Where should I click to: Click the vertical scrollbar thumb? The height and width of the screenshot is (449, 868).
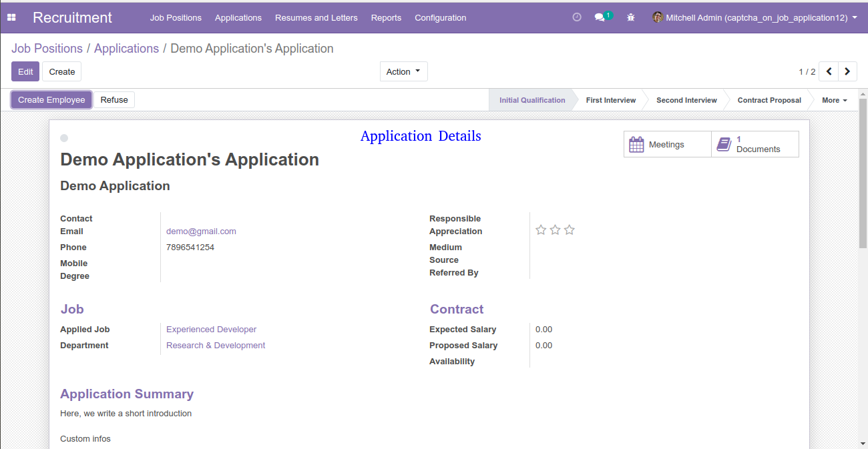(x=863, y=173)
